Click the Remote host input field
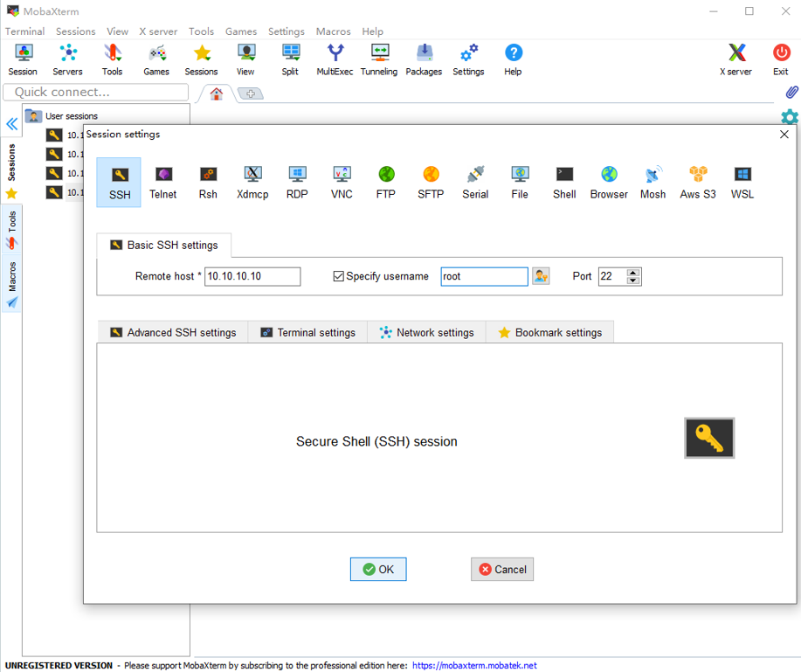The image size is (801, 672). click(x=252, y=276)
